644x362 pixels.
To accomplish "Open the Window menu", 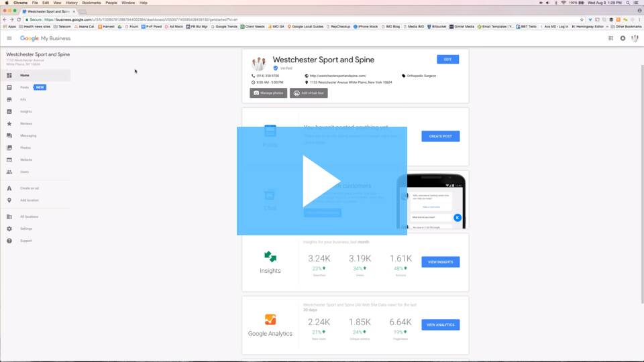I will tap(128, 3).
